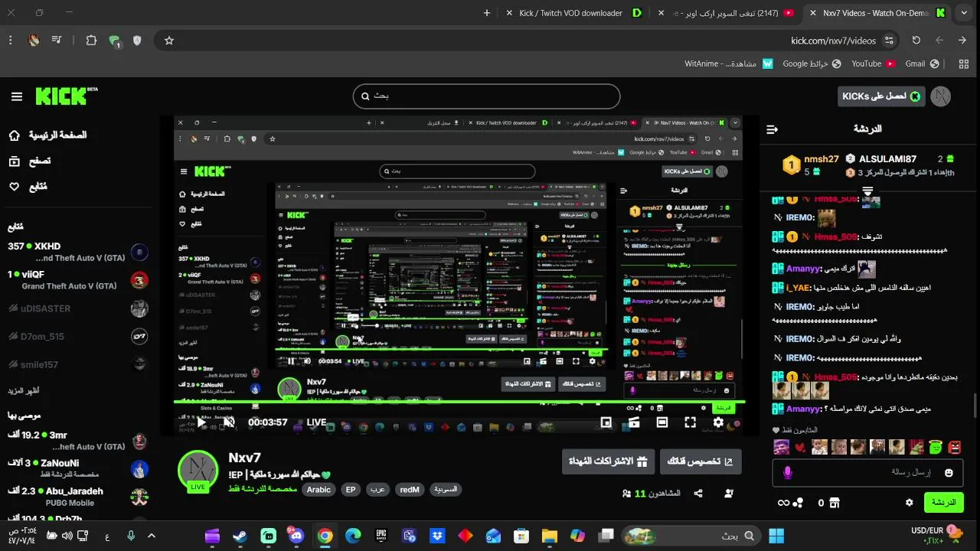Toggle theater mode in the player
Screen dimensions: 980x551
tap(662, 422)
